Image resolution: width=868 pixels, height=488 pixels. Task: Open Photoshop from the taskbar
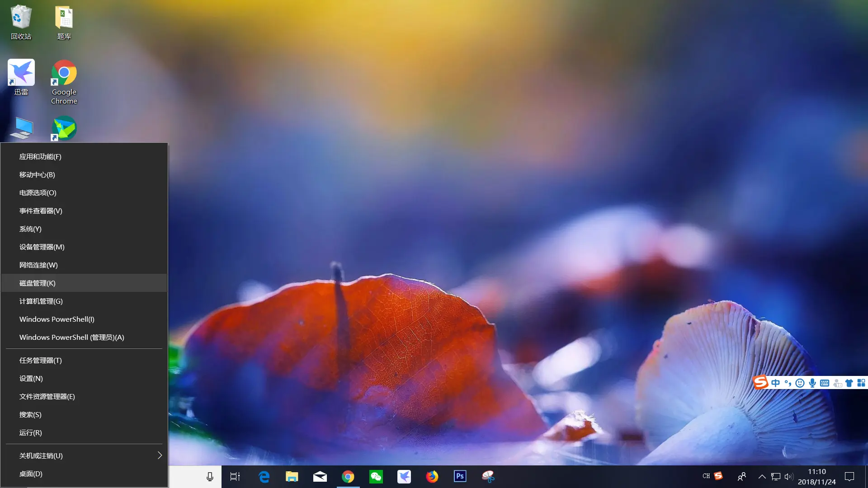(460, 476)
